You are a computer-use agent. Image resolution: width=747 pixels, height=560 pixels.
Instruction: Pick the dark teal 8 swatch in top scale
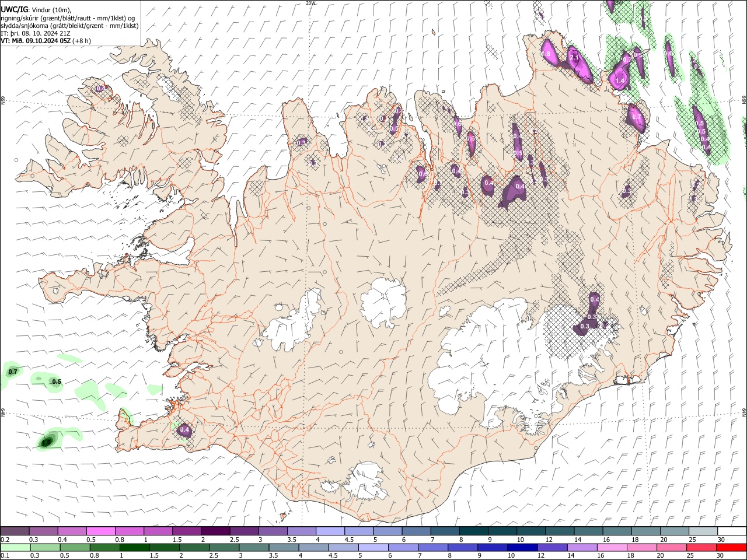tap(473, 531)
